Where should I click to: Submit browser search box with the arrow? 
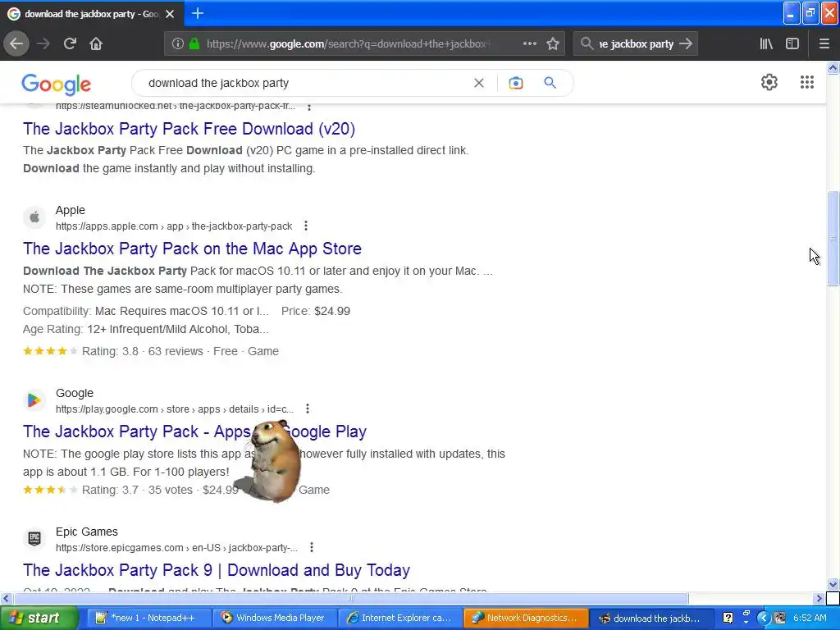[x=686, y=44]
